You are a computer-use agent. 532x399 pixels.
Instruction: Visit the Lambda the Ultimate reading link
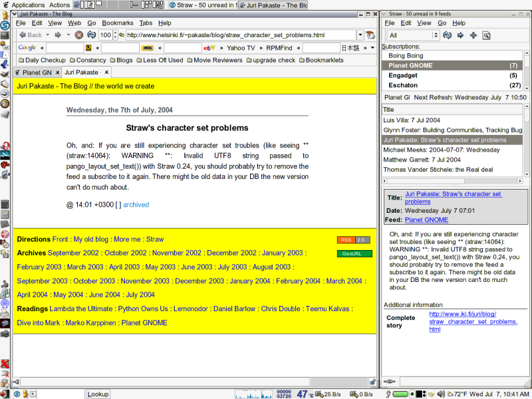point(80,309)
